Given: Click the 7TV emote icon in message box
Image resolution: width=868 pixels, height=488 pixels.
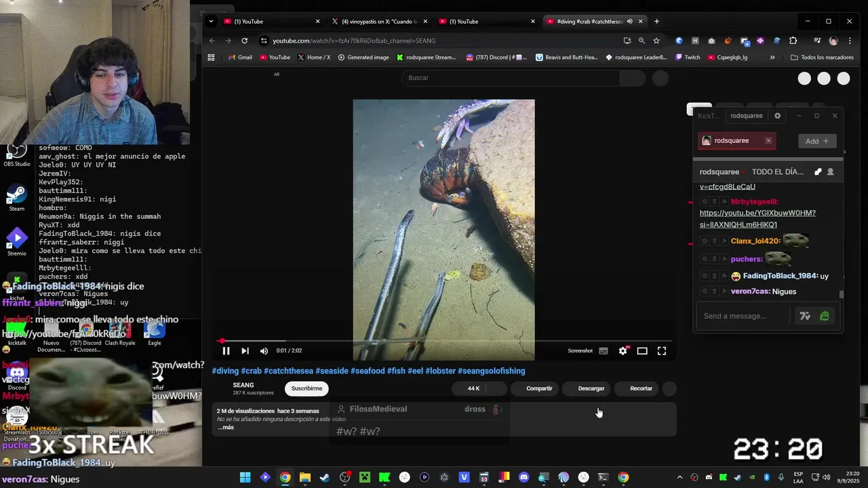Looking at the screenshot, I should (805, 316).
